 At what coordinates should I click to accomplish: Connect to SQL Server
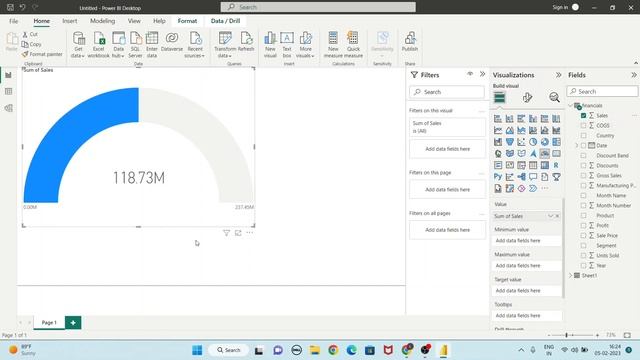click(135, 44)
